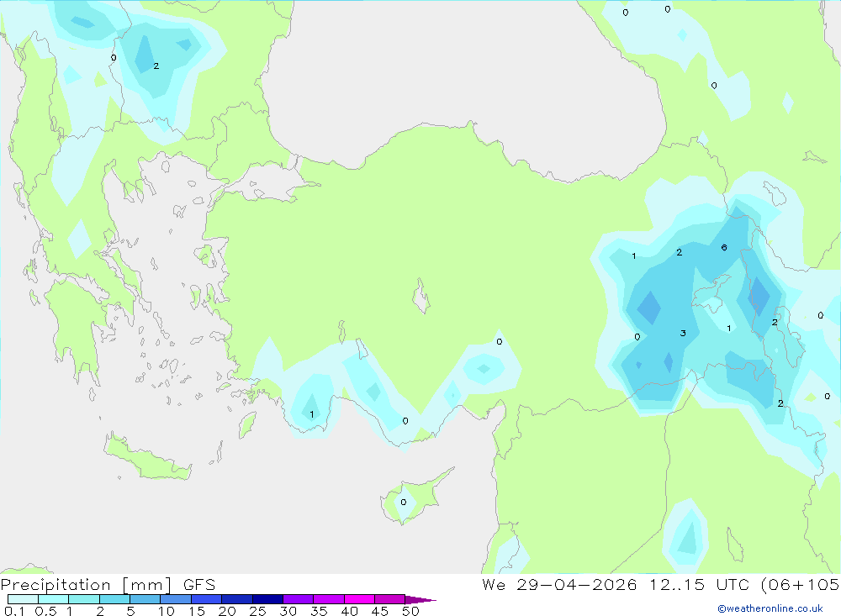Click the "12..15 UTC" time text
Viewport: 841px width, 616px height.
click(x=699, y=584)
